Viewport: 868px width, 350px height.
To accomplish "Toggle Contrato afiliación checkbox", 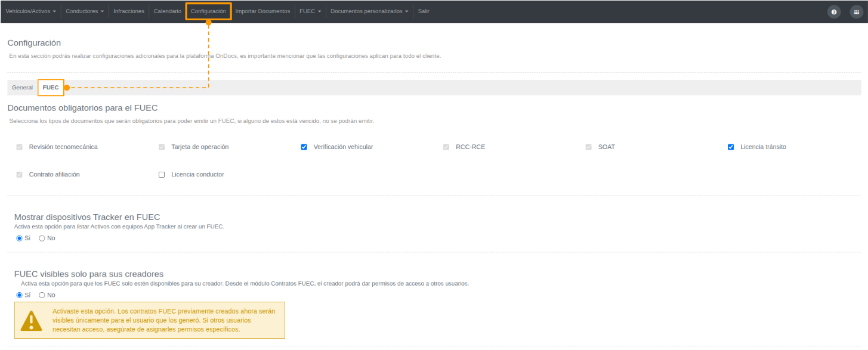I will point(20,175).
